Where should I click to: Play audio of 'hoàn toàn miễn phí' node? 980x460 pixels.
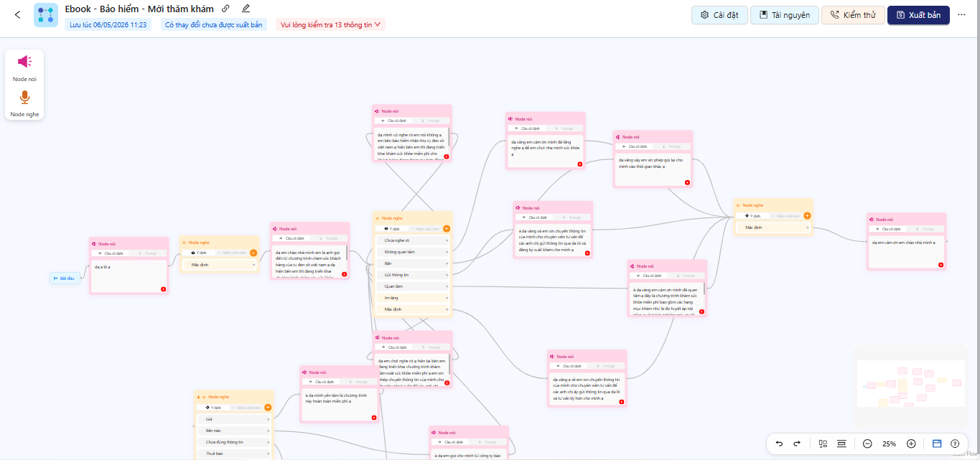(x=374, y=417)
